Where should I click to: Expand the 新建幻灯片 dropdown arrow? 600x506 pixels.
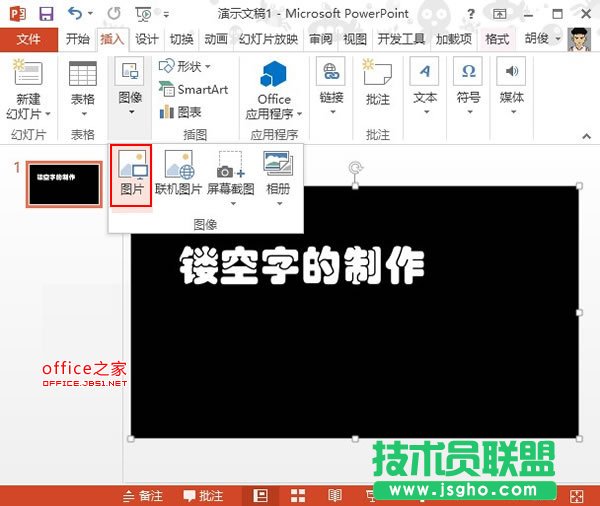tap(48, 114)
